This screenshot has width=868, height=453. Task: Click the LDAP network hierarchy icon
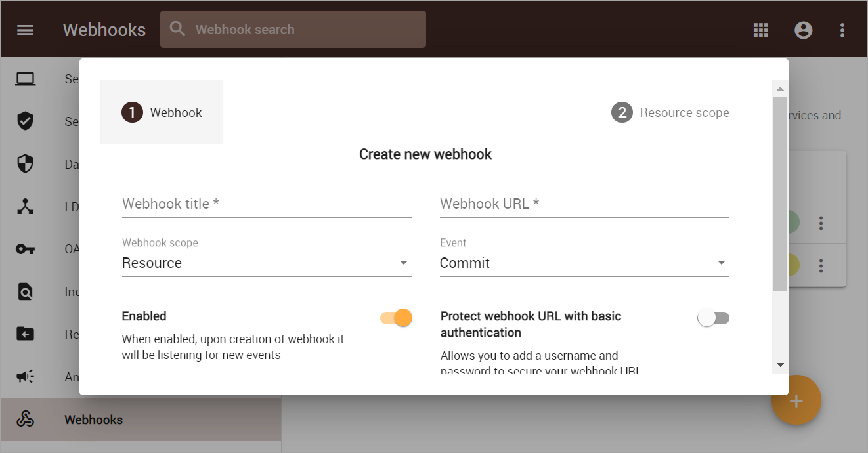[25, 207]
